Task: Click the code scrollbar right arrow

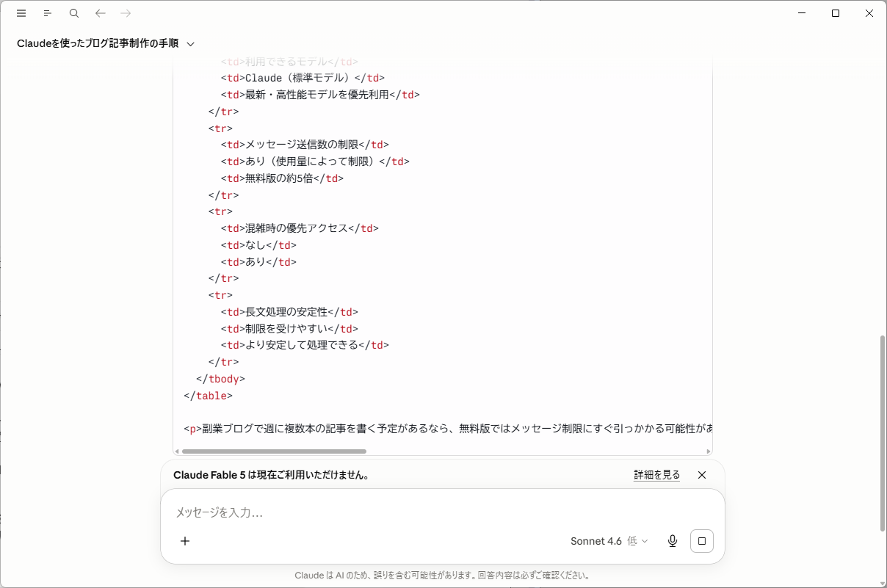Action: [709, 451]
